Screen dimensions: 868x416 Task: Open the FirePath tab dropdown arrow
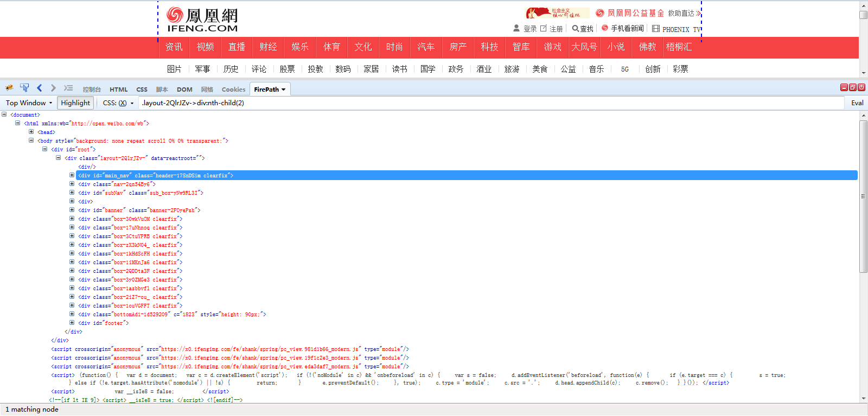[x=283, y=89]
